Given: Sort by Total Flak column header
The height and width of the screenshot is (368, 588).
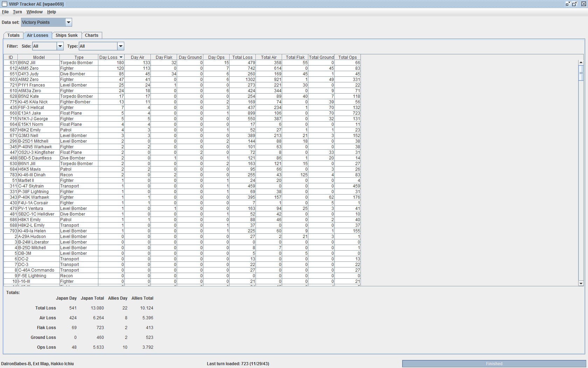Looking at the screenshot, I should click(295, 57).
